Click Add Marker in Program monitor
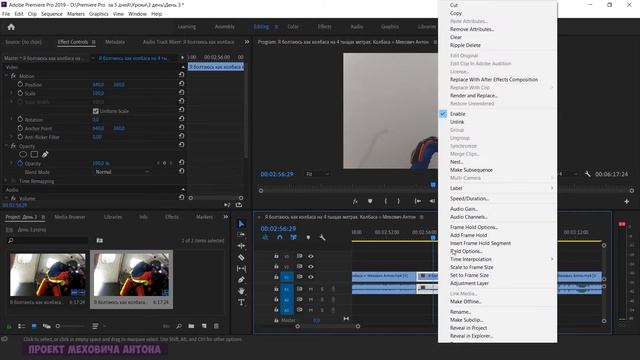 (x=370, y=201)
